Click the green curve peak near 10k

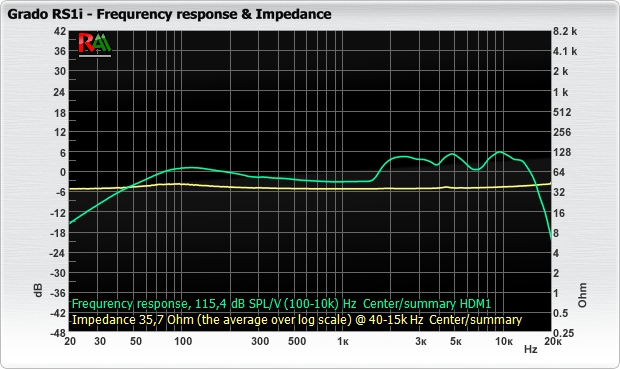click(500, 152)
